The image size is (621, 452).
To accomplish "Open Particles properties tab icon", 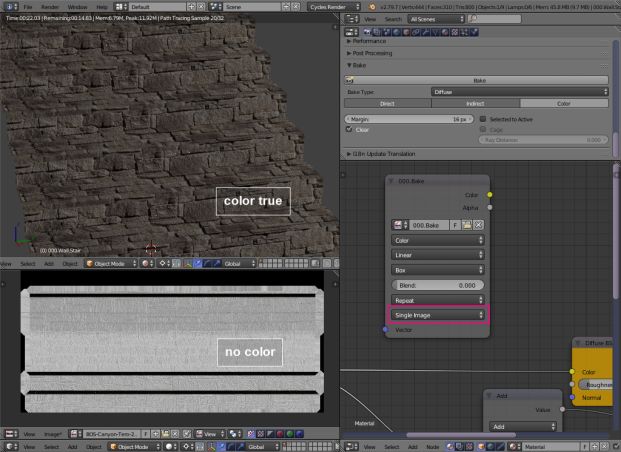I will [464, 32].
